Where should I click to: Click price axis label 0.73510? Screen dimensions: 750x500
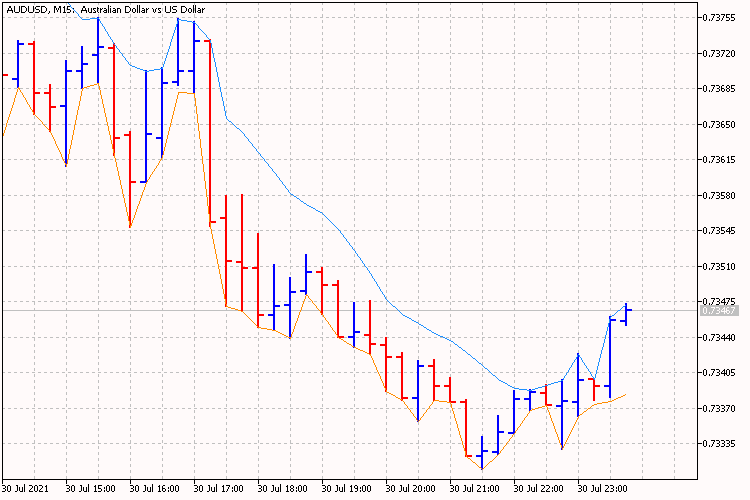pyautogui.click(x=719, y=267)
